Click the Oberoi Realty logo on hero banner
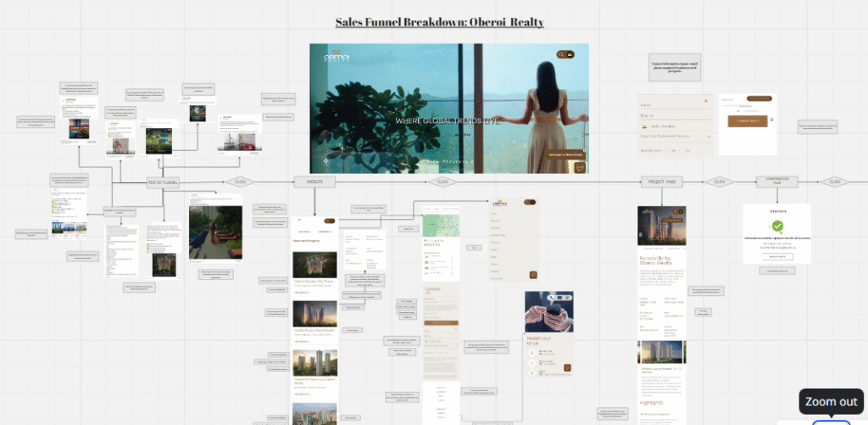This screenshot has height=425, width=868. click(x=337, y=57)
